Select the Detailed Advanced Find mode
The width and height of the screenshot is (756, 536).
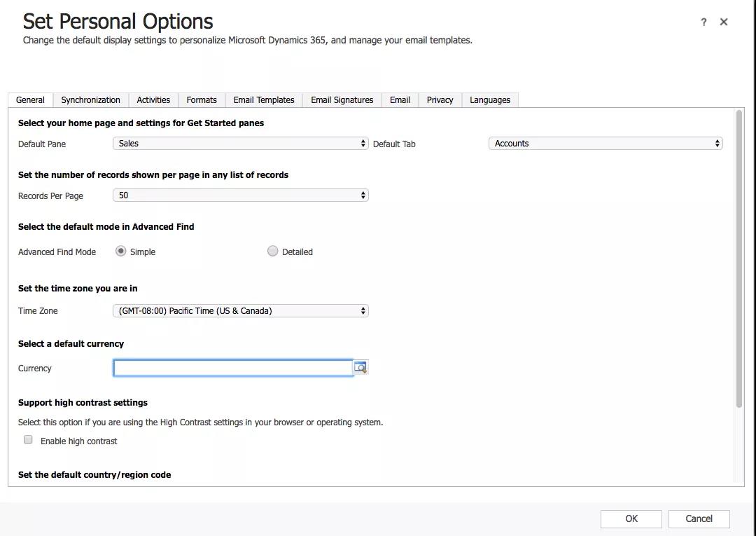point(273,251)
